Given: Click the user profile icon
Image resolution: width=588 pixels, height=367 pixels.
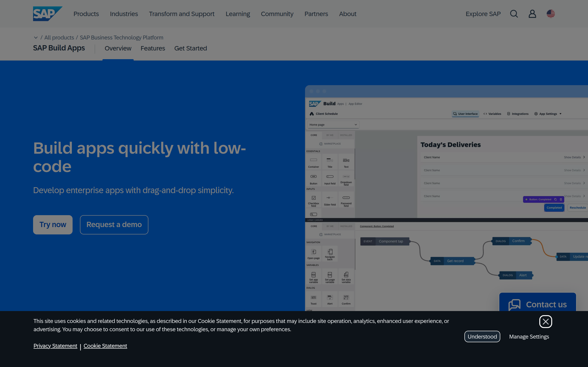Looking at the screenshot, I should click(x=532, y=14).
